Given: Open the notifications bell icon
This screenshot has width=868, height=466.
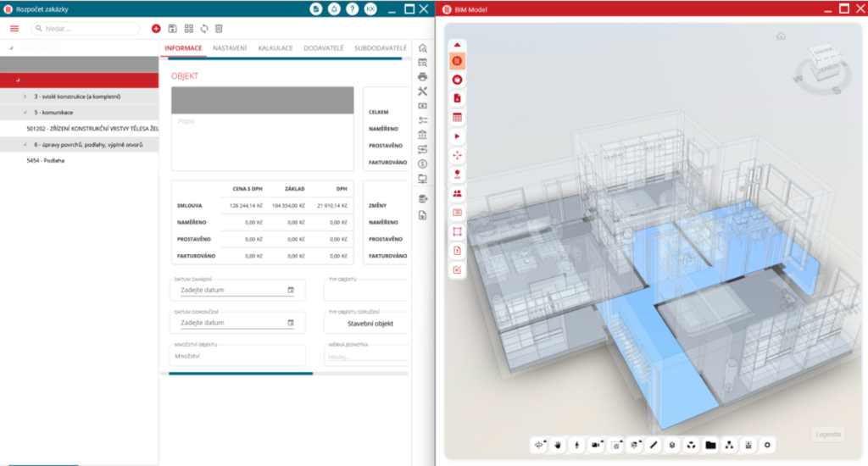Looking at the screenshot, I should coord(334,8).
